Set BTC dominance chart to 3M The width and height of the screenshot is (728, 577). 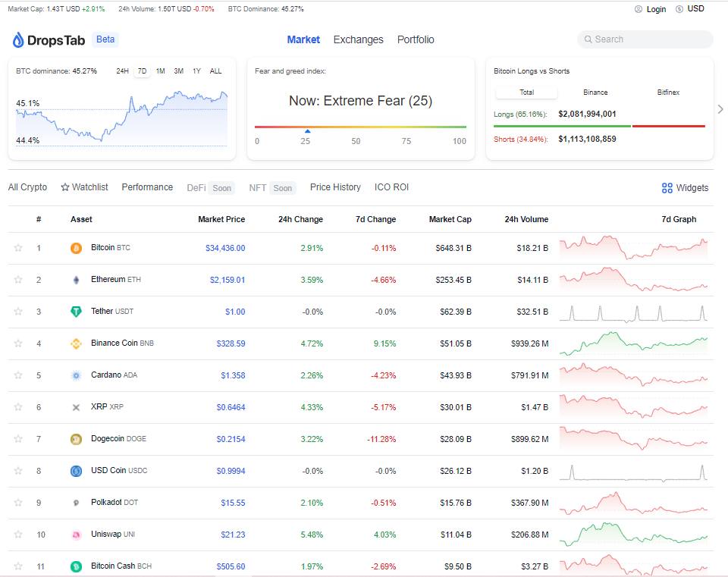point(179,71)
